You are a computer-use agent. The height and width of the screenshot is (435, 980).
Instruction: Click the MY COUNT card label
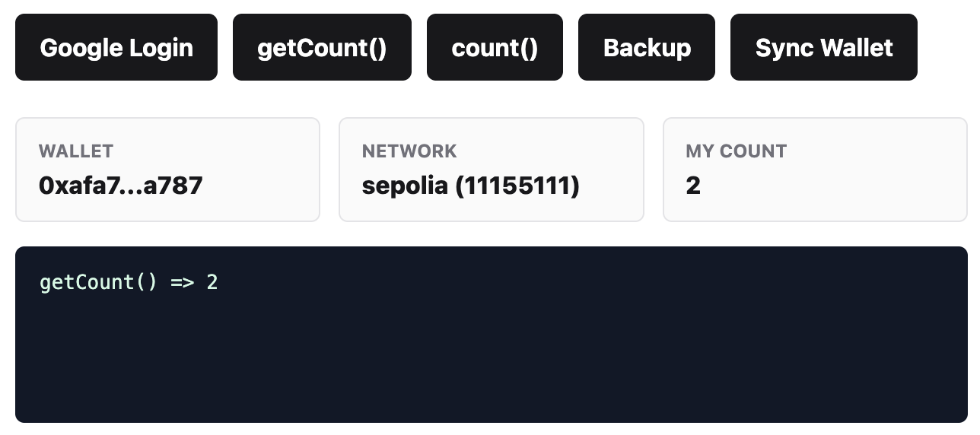point(737,151)
